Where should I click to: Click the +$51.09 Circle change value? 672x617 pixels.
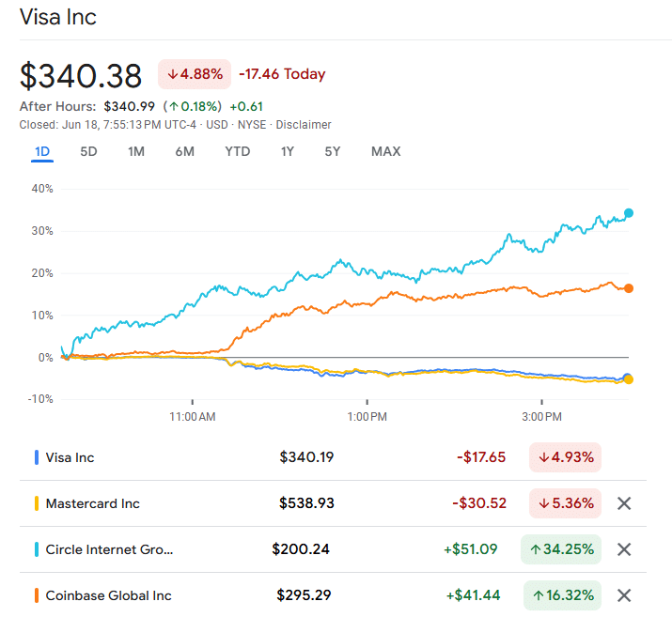(471, 549)
